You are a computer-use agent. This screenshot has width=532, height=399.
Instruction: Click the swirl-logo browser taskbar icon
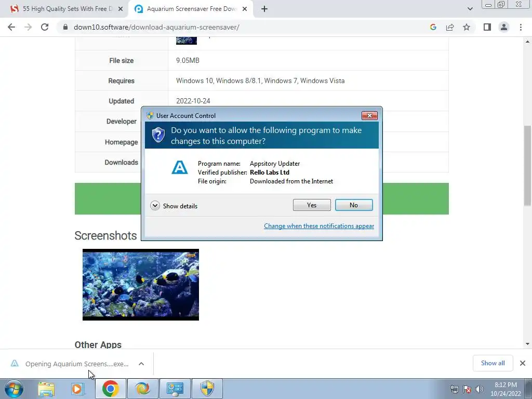pyautogui.click(x=142, y=389)
